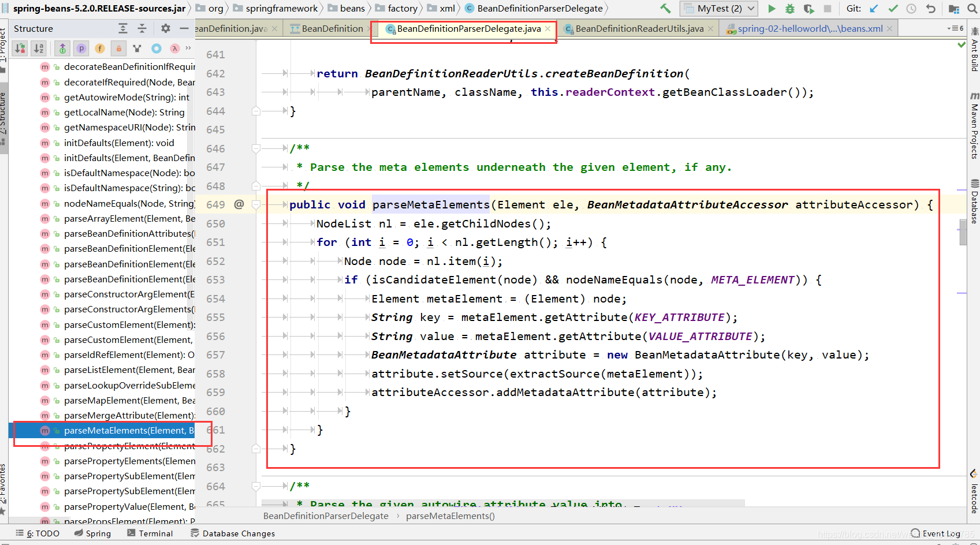
Task: Open the Terminal tool window tab
Action: pyautogui.click(x=150, y=533)
